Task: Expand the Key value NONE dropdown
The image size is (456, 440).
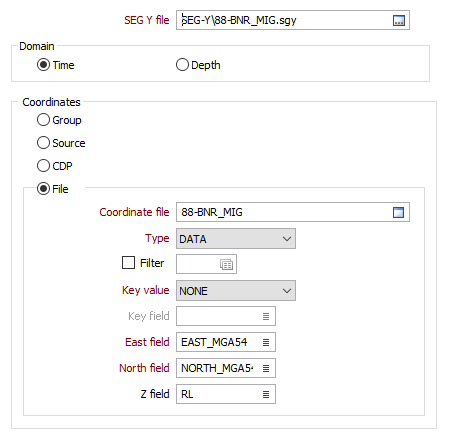Action: tap(236, 291)
